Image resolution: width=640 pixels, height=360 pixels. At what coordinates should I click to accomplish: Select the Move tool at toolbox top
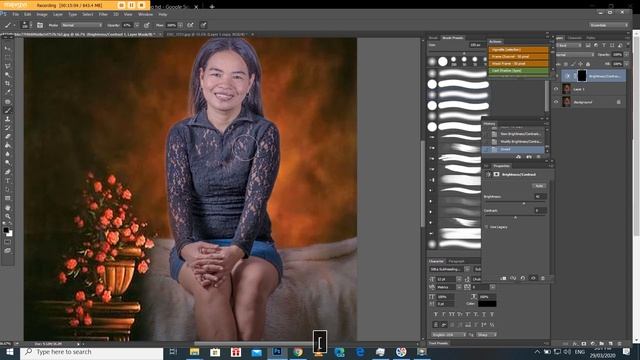[7, 48]
